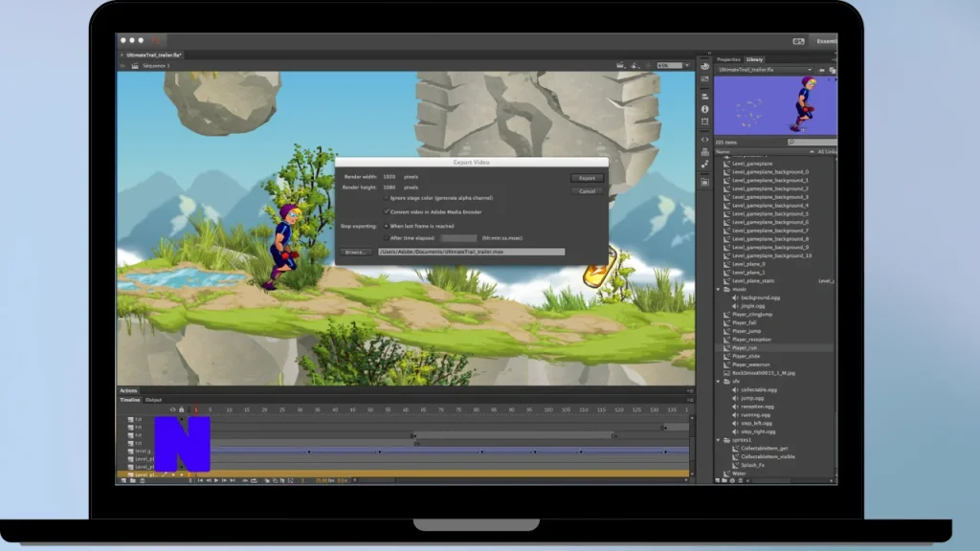Viewport: 980px width, 551px height.
Task: Click the Séquence 1 scene label
Action: pos(156,66)
